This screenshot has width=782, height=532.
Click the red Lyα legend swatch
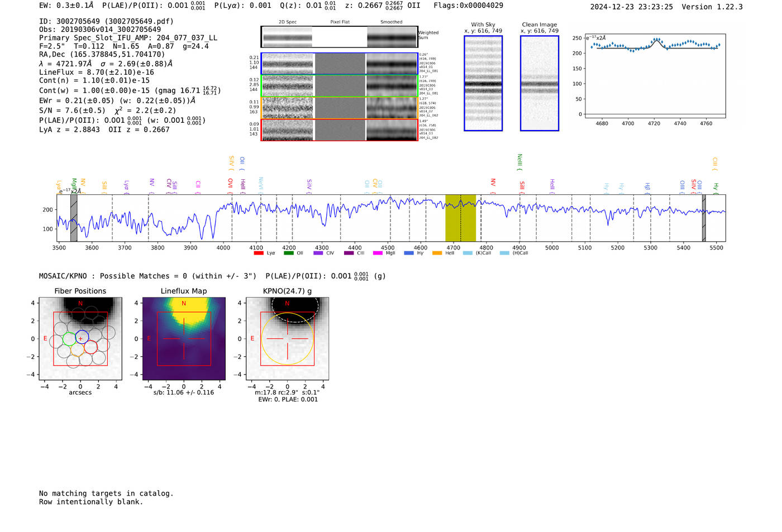258,253
